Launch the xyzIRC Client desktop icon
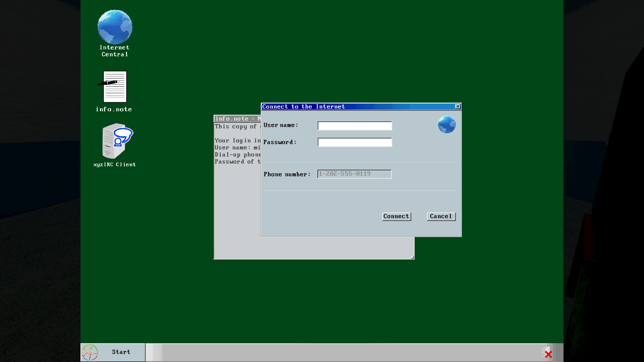644x362 pixels. (x=116, y=141)
